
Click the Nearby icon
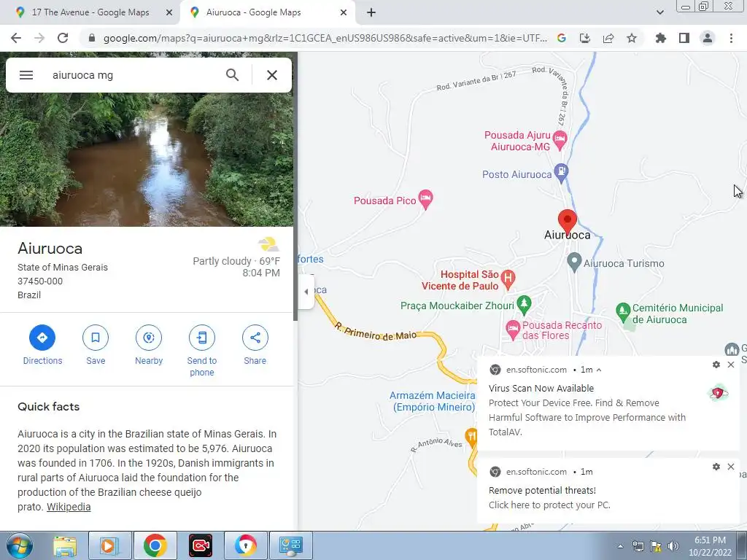(149, 338)
